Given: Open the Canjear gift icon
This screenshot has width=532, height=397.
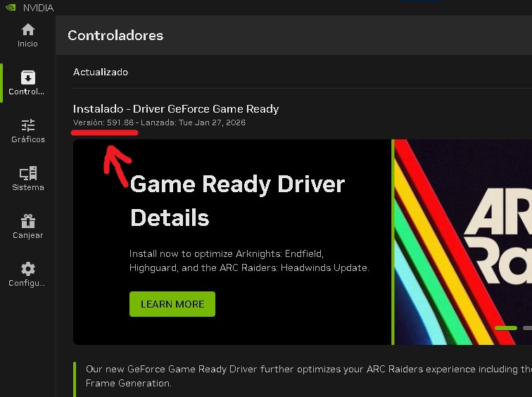Looking at the screenshot, I should [x=28, y=221].
